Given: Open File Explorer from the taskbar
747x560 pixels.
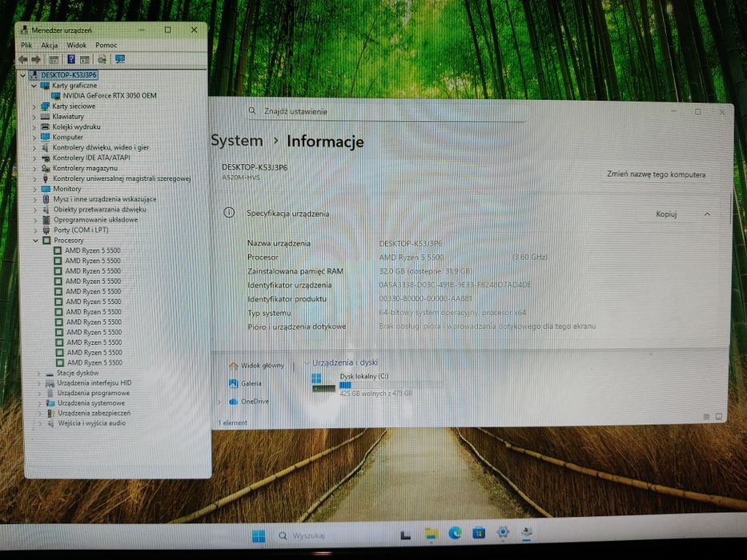Looking at the screenshot, I should click(x=431, y=534).
